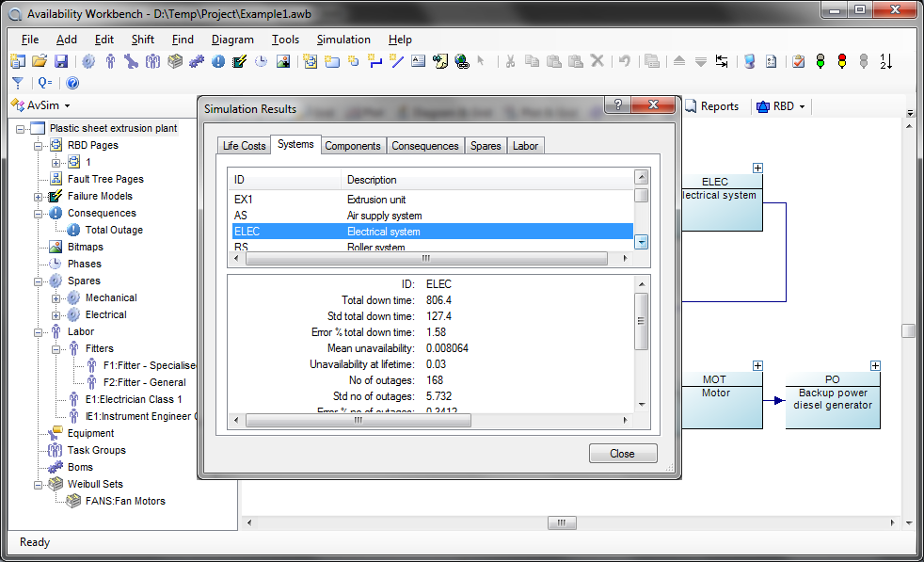Switch to the Life Costs tab

(x=244, y=146)
